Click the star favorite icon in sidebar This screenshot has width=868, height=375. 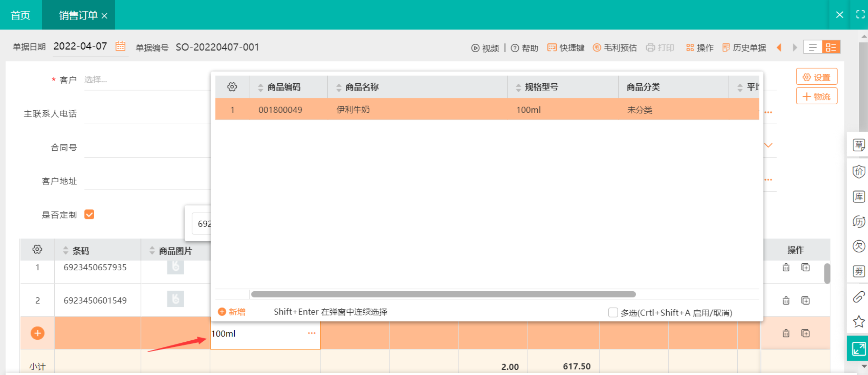[859, 321]
